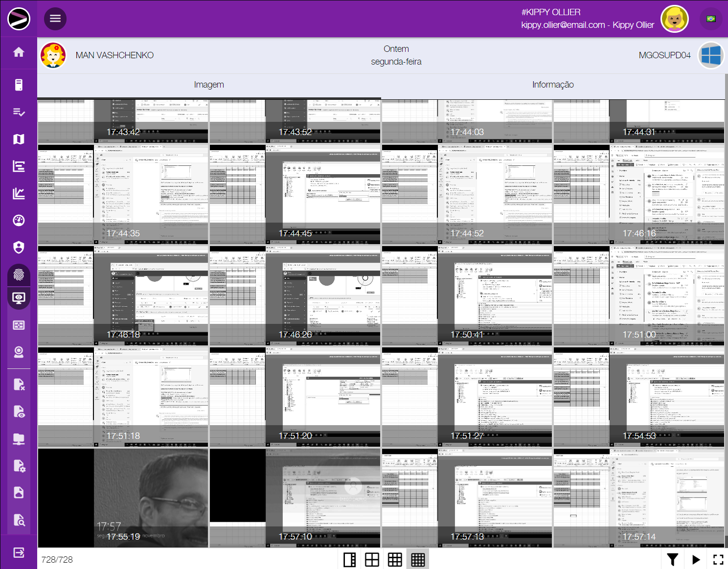Enter fullscreen mode
This screenshot has width=728, height=569.
pyautogui.click(x=718, y=559)
